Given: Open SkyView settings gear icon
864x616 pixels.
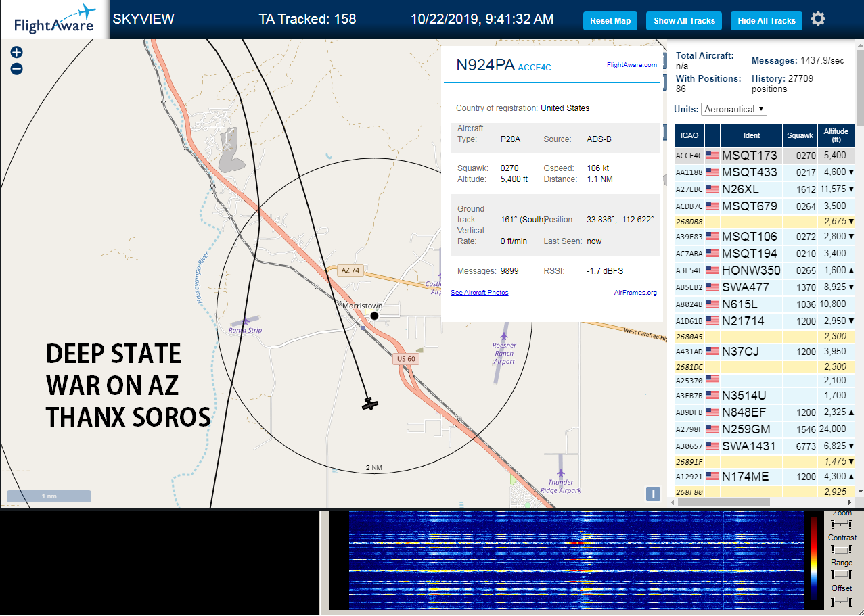Looking at the screenshot, I should (x=818, y=19).
